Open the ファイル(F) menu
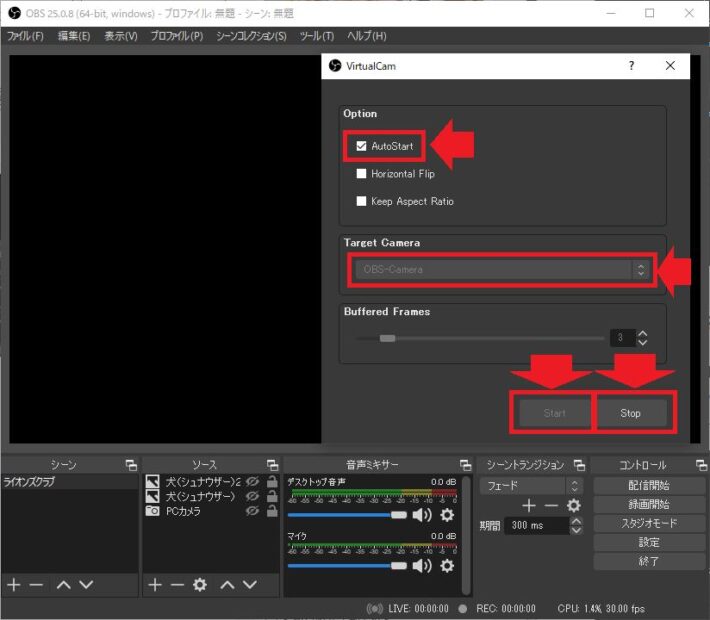 pos(25,36)
